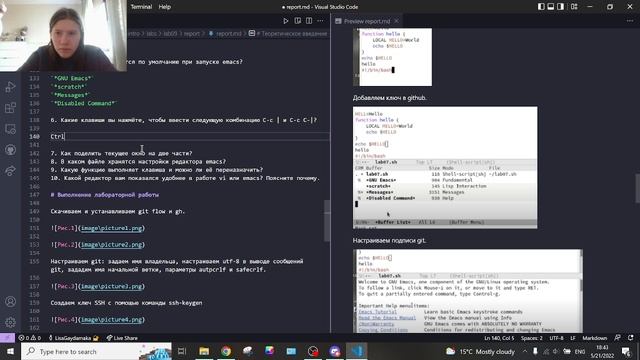Image resolution: width=640 pixels, height=360 pixels.
Task: Open the GitHub view in activity bar
Action: pos(11,150)
